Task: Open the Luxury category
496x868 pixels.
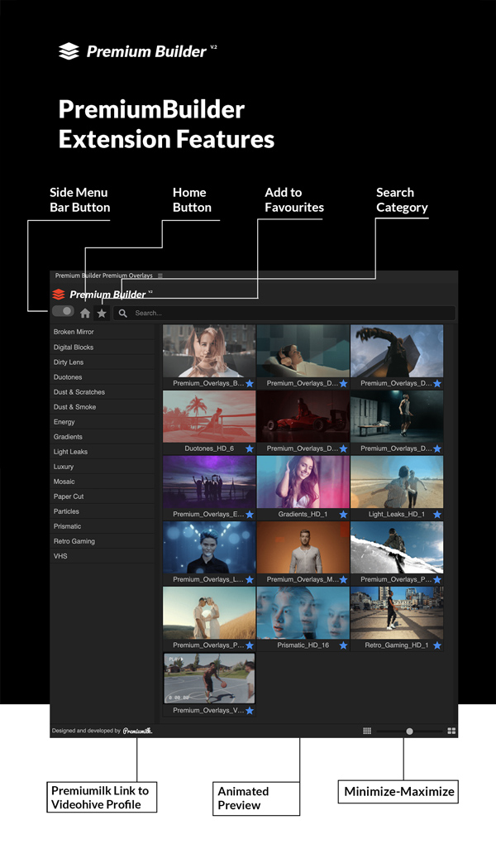Action: click(x=103, y=467)
